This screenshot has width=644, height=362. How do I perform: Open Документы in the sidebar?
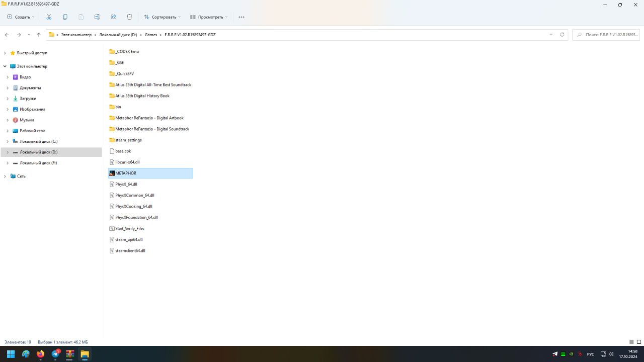coord(30,88)
